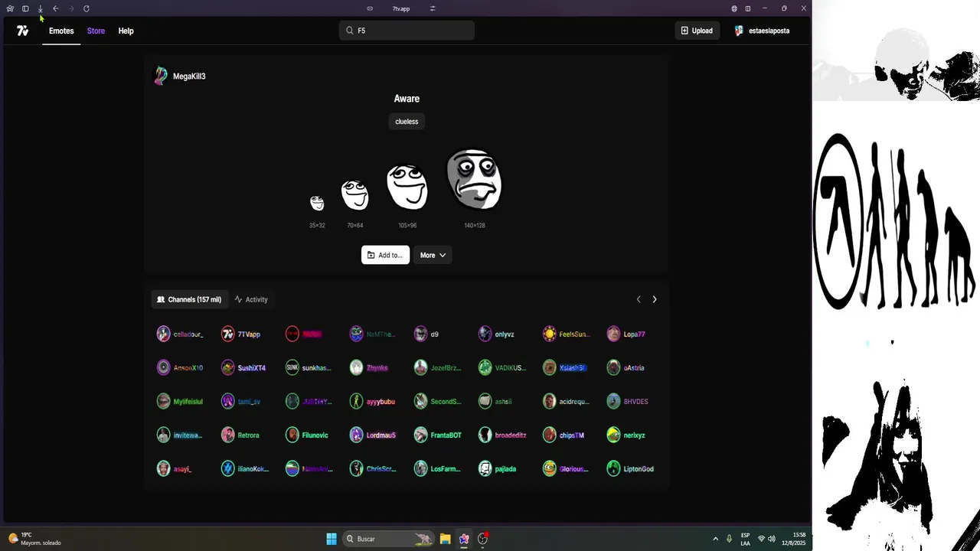Click the ashsii channel avatar

(485, 401)
